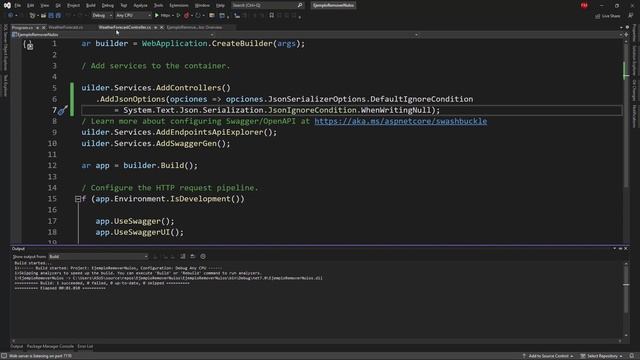Click the red account avatar badge
Viewport: 640px width, 360px height.
coord(584,5)
